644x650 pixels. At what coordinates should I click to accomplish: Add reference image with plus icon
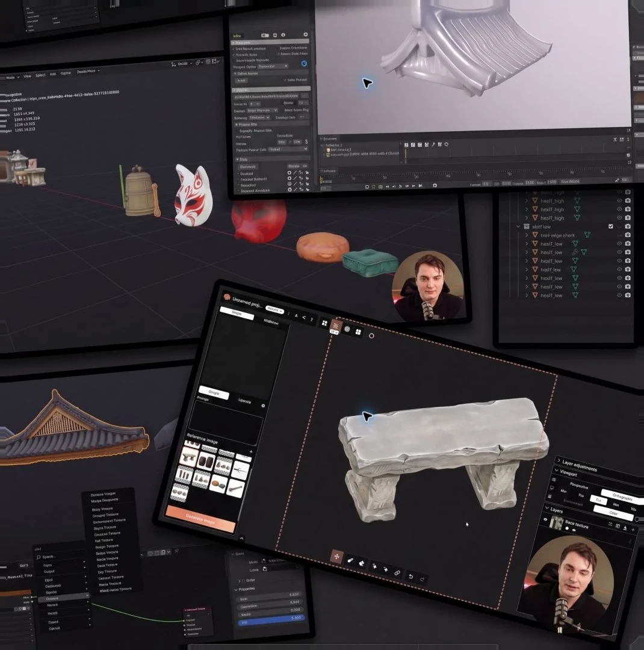[x=251, y=451]
